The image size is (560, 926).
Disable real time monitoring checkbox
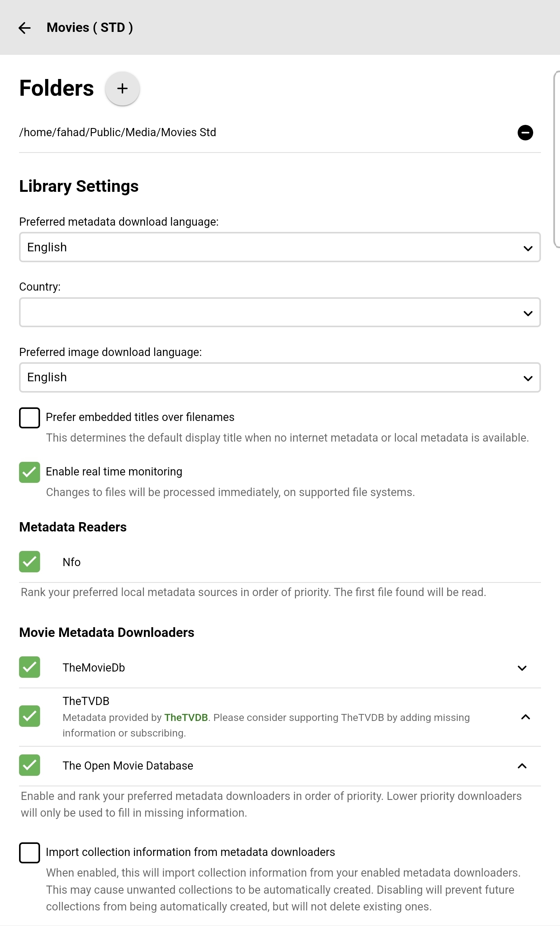pos(30,472)
